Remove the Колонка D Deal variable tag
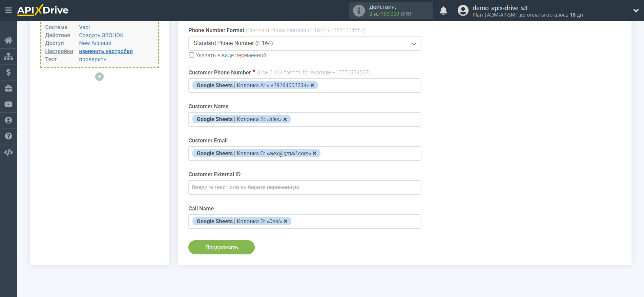Screen dimensions: 644x297 tap(286, 221)
